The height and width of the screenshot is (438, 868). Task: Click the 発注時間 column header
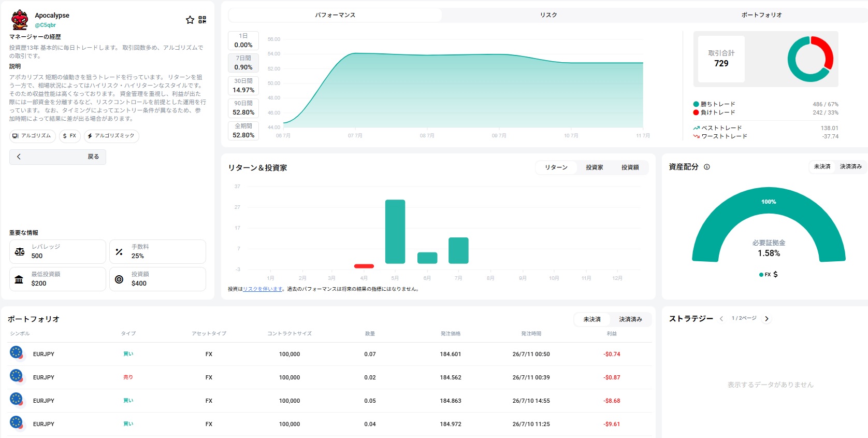tap(531, 334)
